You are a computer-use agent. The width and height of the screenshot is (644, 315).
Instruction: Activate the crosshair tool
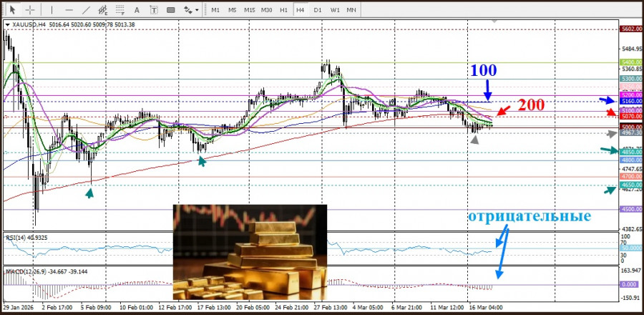[30, 10]
